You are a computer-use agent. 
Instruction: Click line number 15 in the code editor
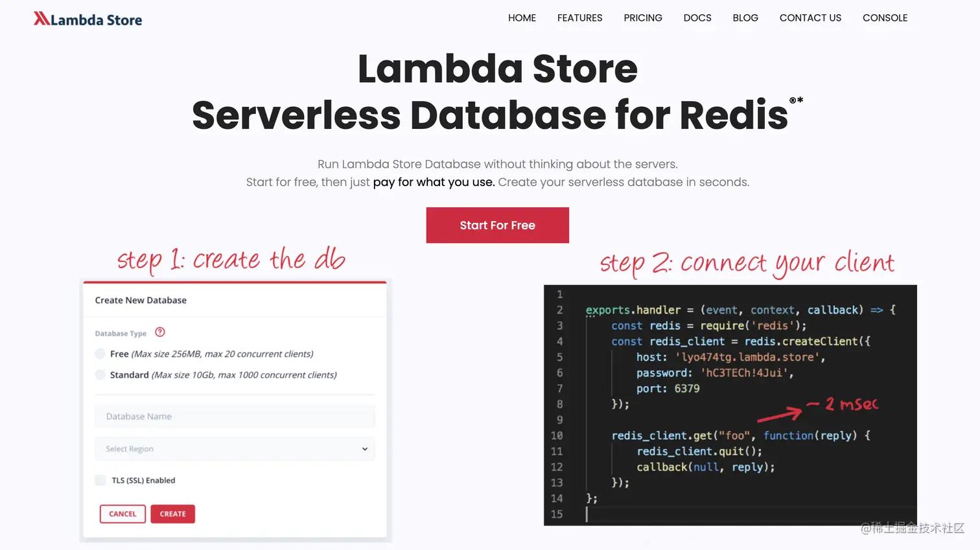click(557, 514)
